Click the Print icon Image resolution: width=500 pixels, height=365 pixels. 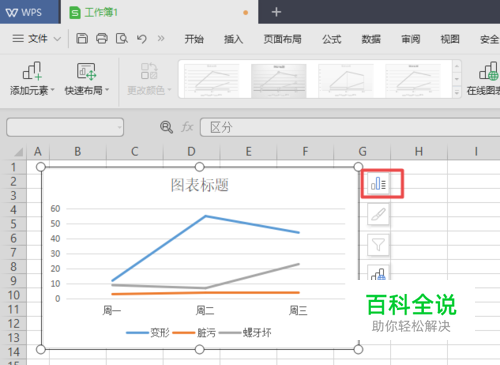102,39
